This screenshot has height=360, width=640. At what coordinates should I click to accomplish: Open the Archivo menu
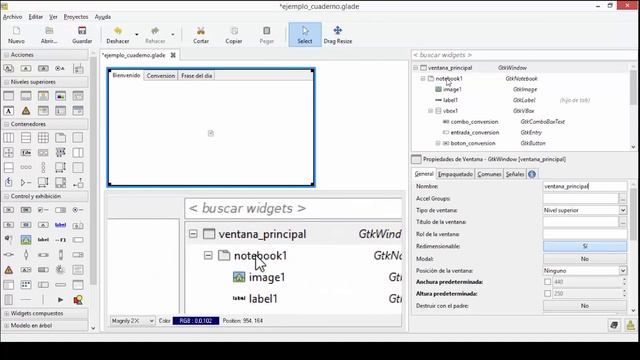click(x=13, y=17)
